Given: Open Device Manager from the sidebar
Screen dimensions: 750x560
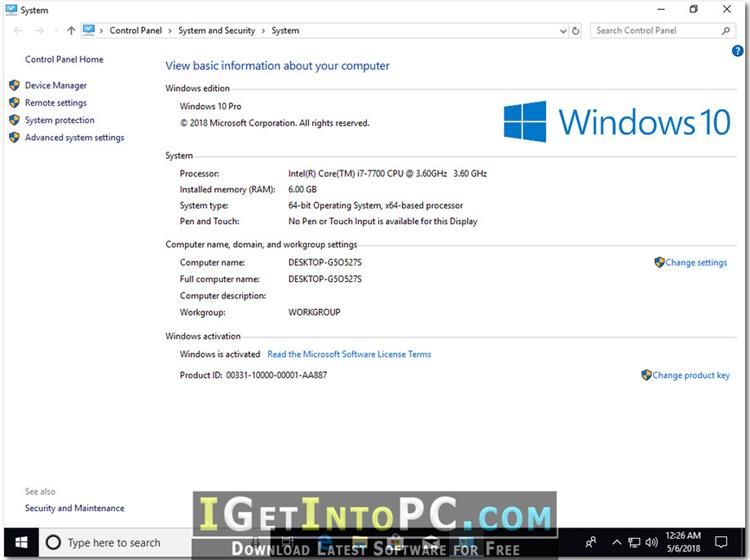Looking at the screenshot, I should [55, 85].
